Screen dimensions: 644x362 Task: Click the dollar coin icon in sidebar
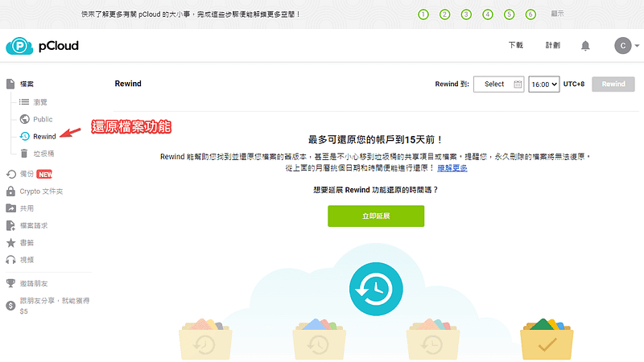tap(10, 306)
